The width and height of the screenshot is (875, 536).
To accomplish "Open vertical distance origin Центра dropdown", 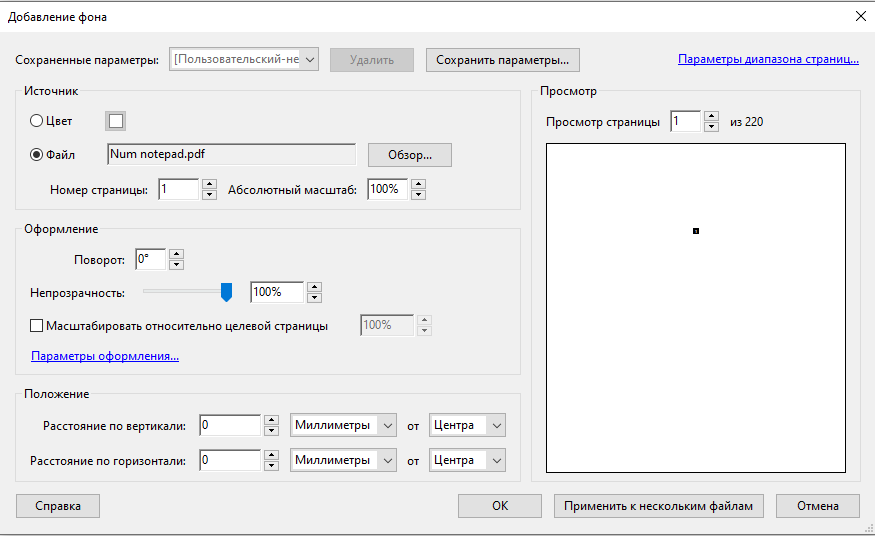I will [x=467, y=426].
